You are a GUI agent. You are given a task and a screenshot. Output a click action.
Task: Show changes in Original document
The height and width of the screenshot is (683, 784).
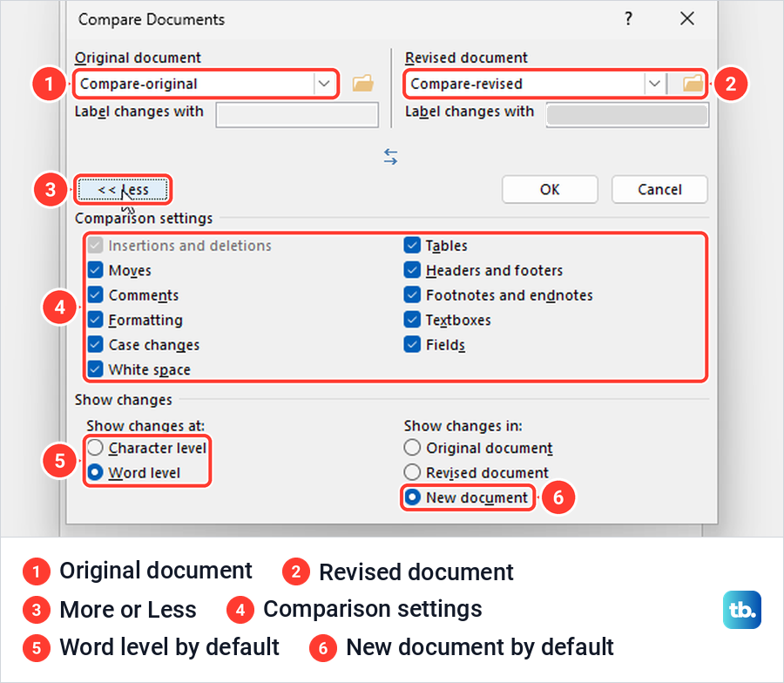point(412,448)
